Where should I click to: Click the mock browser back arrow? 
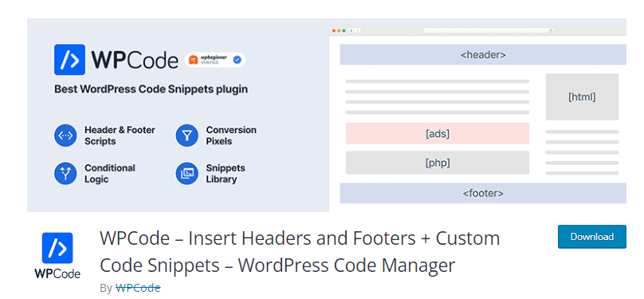pos(351,31)
